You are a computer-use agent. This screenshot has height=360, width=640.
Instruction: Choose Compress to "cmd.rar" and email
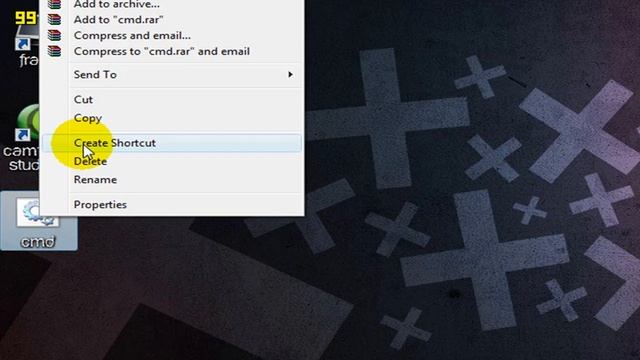pos(172,51)
